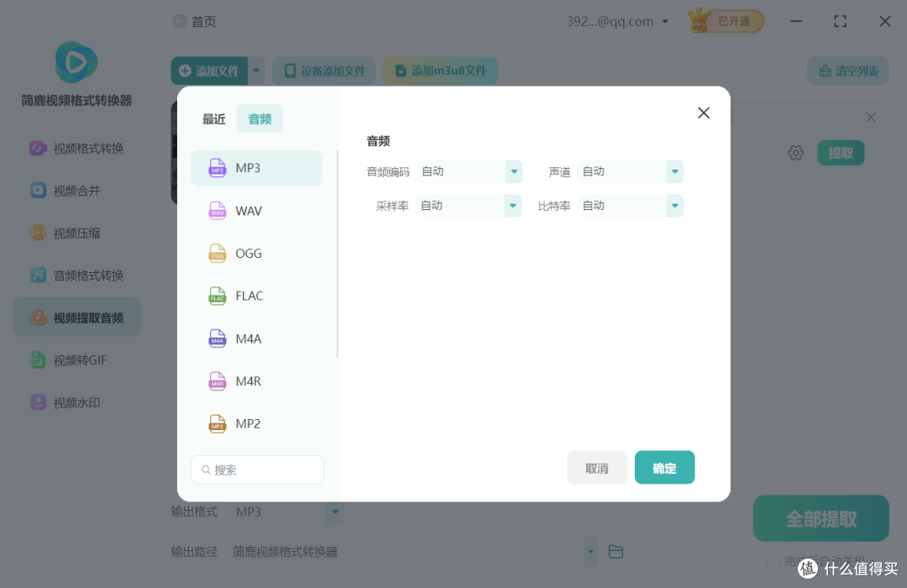The image size is (907, 588).
Task: Remove the file with its X icon
Action: (x=871, y=118)
